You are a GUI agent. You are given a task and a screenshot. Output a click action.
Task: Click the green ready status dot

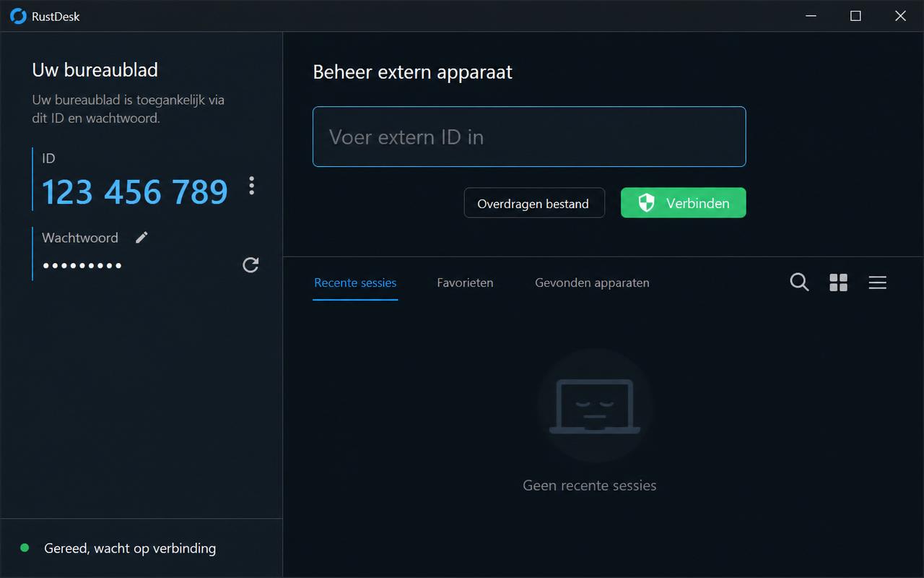tap(25, 548)
